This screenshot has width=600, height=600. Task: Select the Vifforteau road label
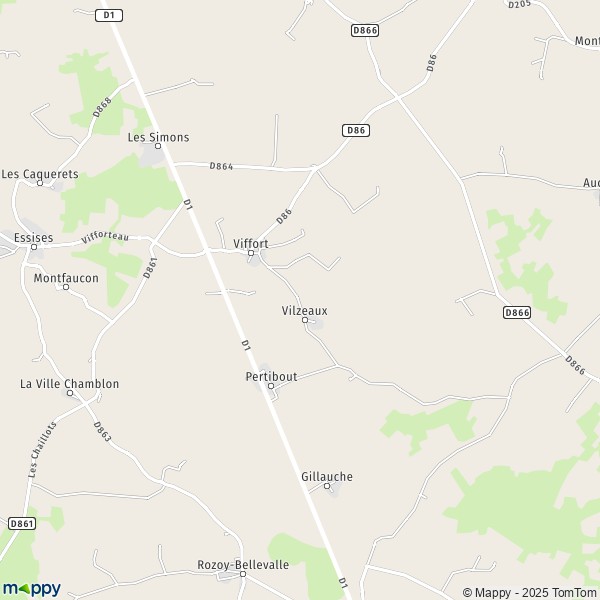105,237
